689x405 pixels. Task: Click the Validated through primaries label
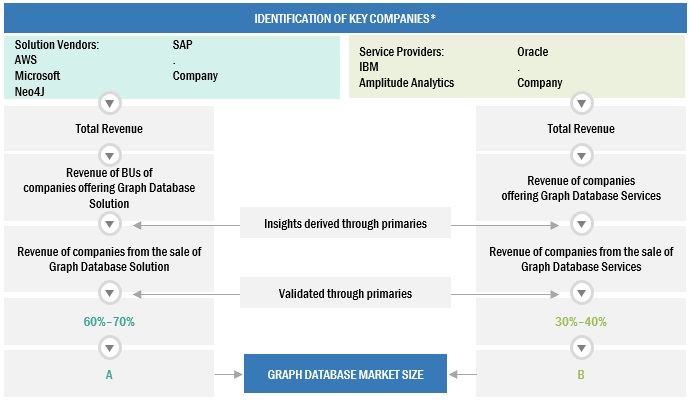(345, 294)
